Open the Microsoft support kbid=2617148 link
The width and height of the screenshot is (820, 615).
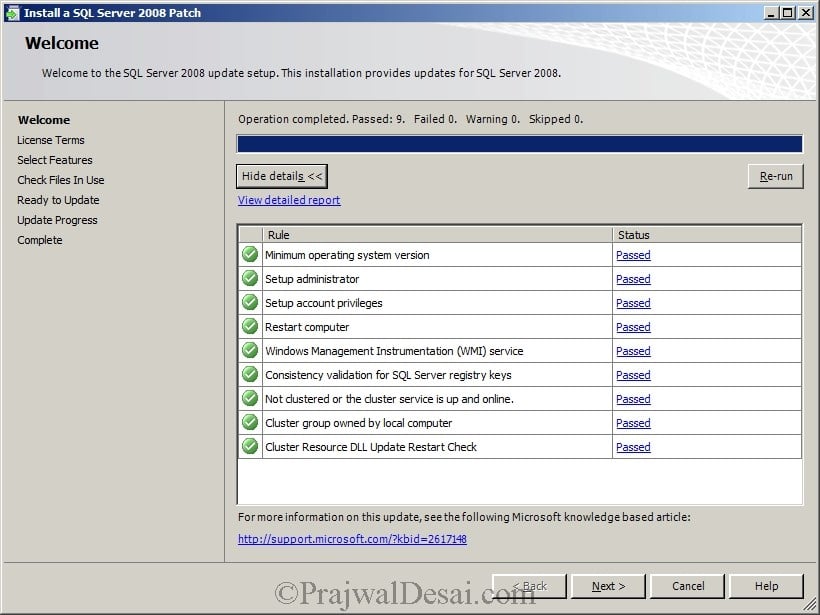click(352, 539)
